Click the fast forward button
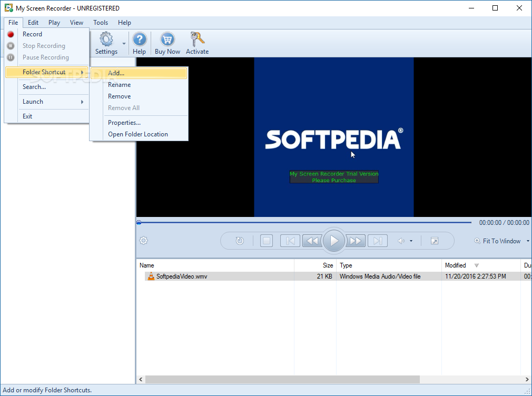 (x=356, y=241)
